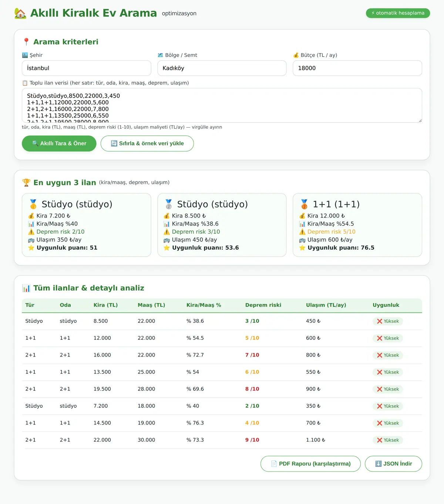Image resolution: width=444 pixels, height=504 pixels.
Task: Focus the Bütçe field showing 18000
Action: coord(357,68)
